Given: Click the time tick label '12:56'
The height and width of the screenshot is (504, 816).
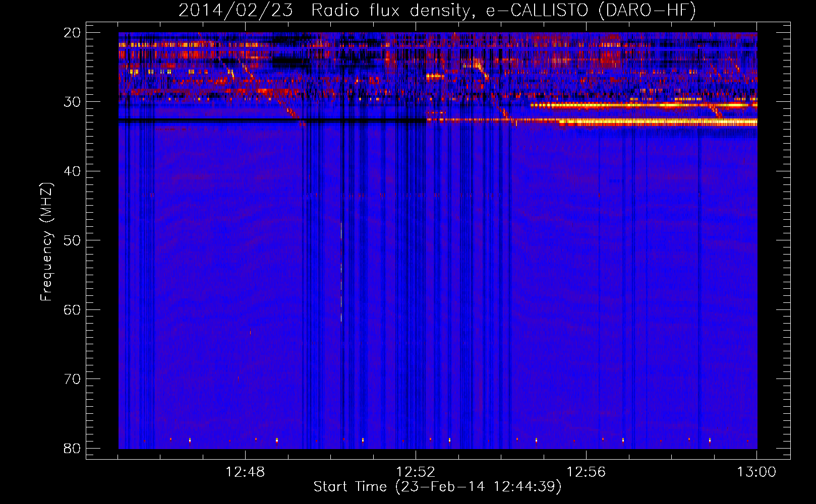Looking at the screenshot, I should (586, 472).
